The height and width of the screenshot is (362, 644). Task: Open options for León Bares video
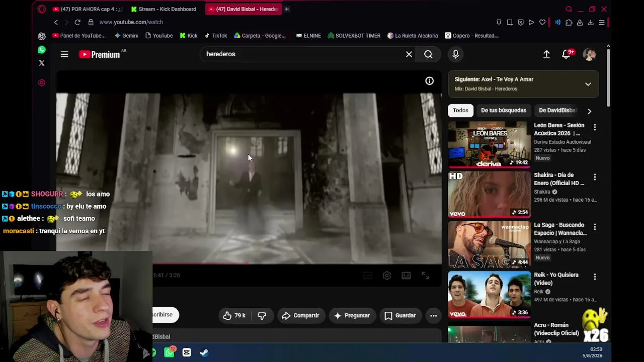pyautogui.click(x=595, y=127)
